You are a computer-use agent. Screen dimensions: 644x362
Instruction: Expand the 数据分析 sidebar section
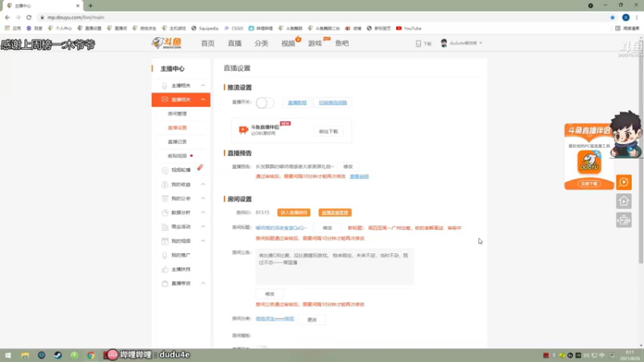point(203,212)
